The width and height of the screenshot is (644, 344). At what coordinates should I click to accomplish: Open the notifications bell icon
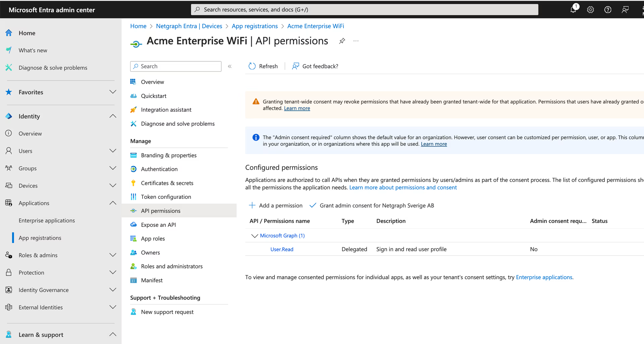(574, 9)
